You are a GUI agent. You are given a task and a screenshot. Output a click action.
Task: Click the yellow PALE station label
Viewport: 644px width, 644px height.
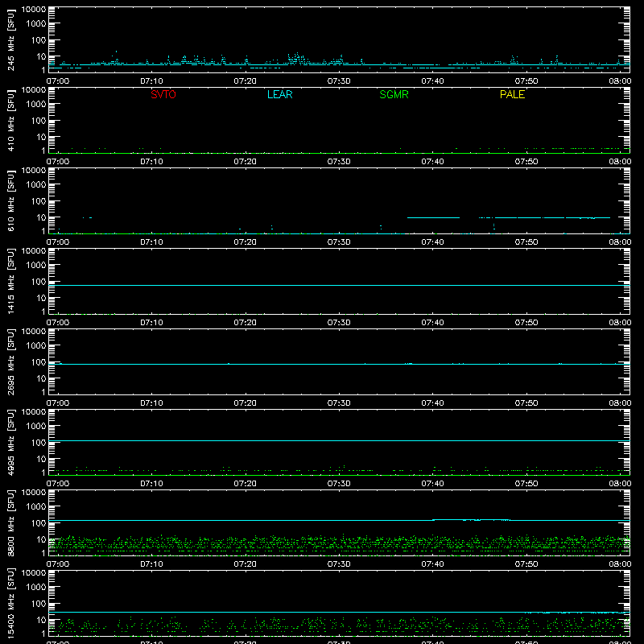click(x=512, y=94)
